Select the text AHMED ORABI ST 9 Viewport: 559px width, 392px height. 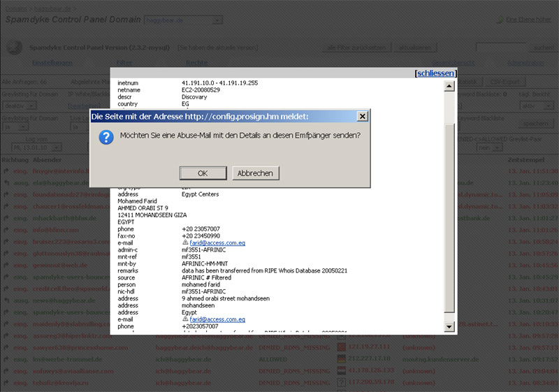coord(143,208)
